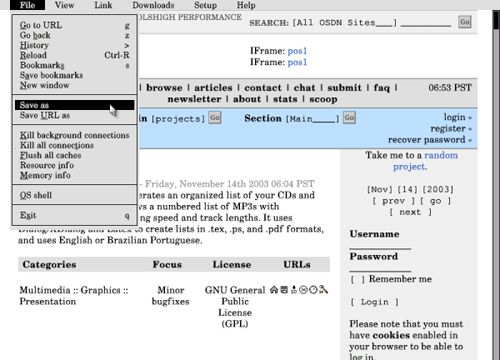
Task: Click Go button next to projects selector
Action: tap(215, 118)
